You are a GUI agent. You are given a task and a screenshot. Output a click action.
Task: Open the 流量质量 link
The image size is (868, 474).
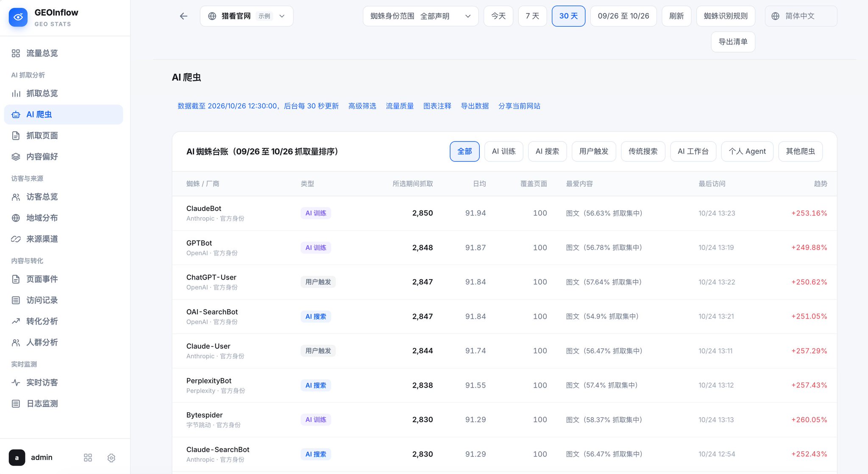tap(400, 106)
